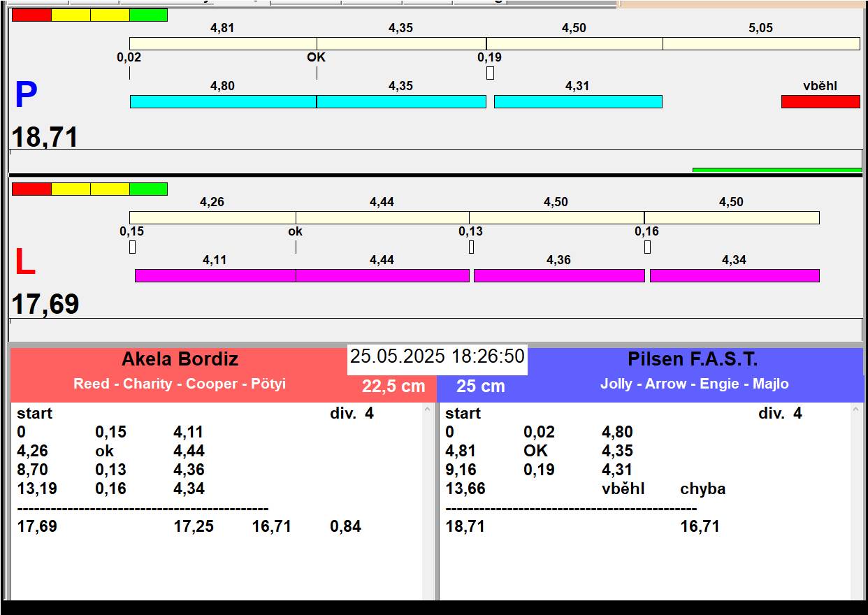Click the 13,66 cell in Pilsen results
The height and width of the screenshot is (615, 868).
(465, 489)
